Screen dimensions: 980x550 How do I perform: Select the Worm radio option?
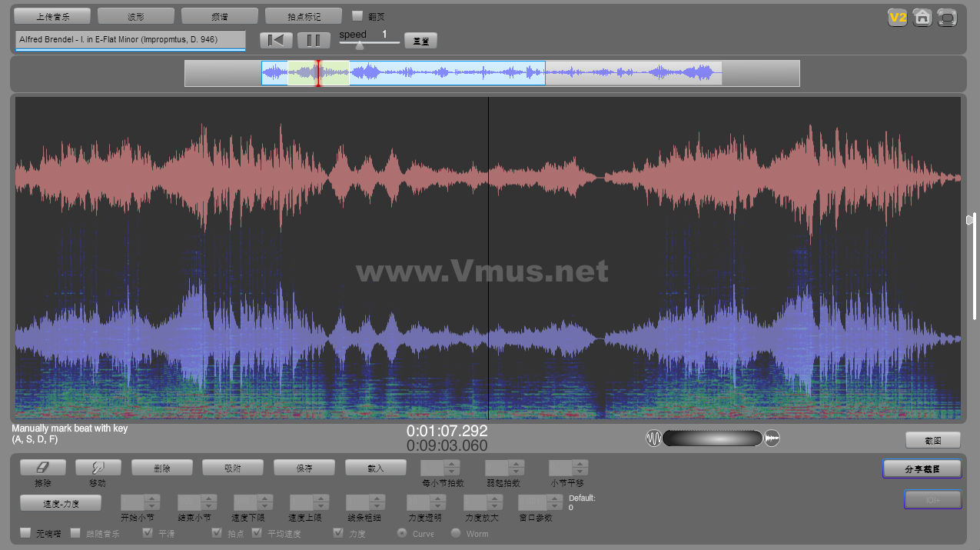click(456, 532)
